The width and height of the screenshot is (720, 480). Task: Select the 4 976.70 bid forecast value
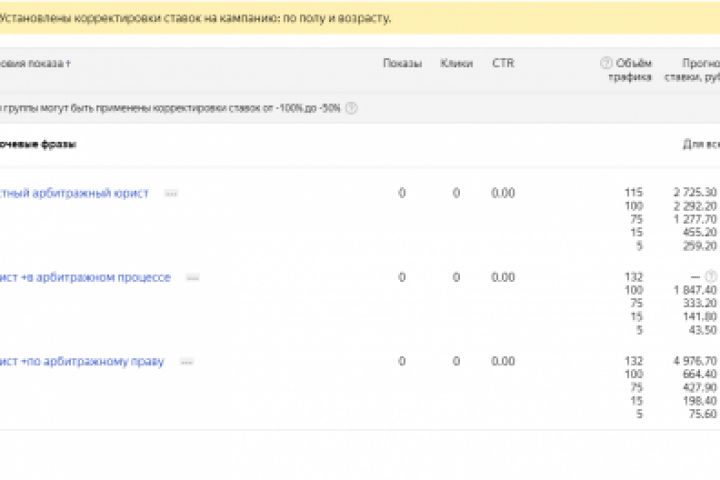pos(695,361)
